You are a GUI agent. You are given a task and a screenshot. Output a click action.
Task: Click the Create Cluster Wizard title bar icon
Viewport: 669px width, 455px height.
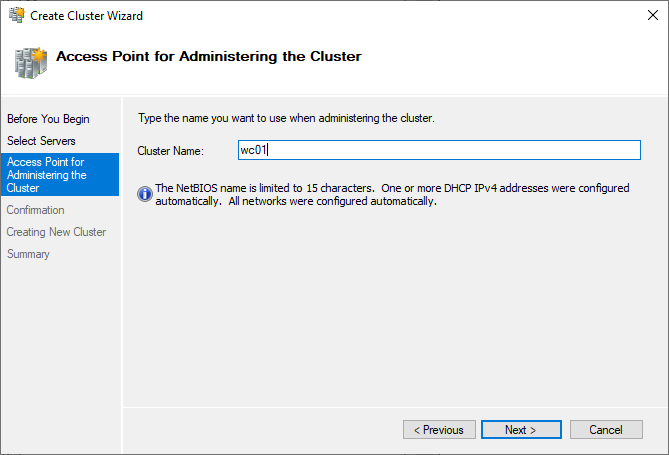(16, 15)
